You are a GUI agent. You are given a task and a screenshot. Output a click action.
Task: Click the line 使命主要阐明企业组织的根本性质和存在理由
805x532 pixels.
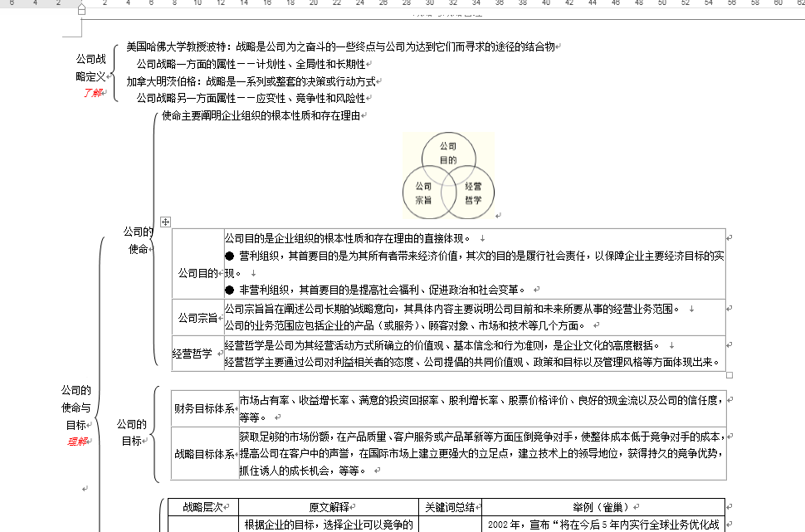point(261,115)
